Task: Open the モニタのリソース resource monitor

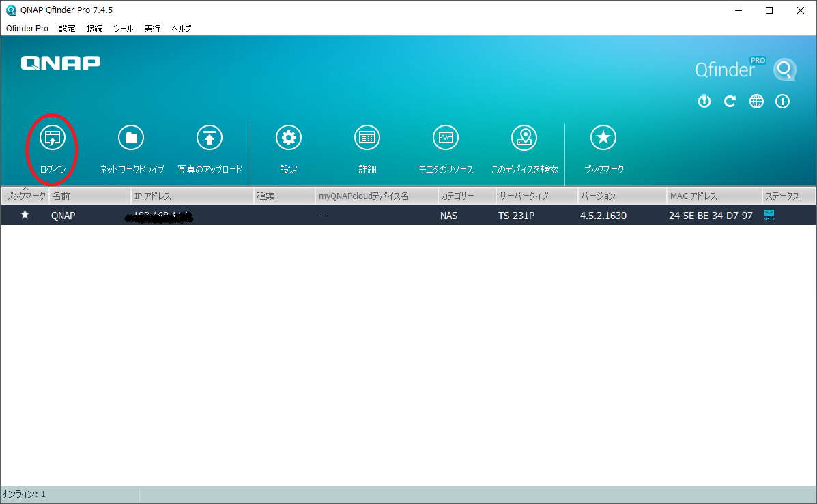Action: (x=446, y=138)
